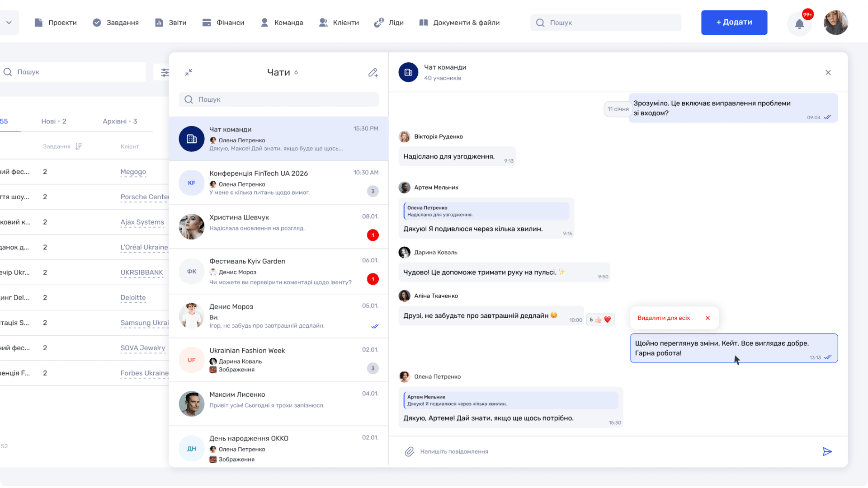Viewport: 868px width, 488px height.
Task: Choose Видалити для всіх option
Action: pyautogui.click(x=664, y=318)
